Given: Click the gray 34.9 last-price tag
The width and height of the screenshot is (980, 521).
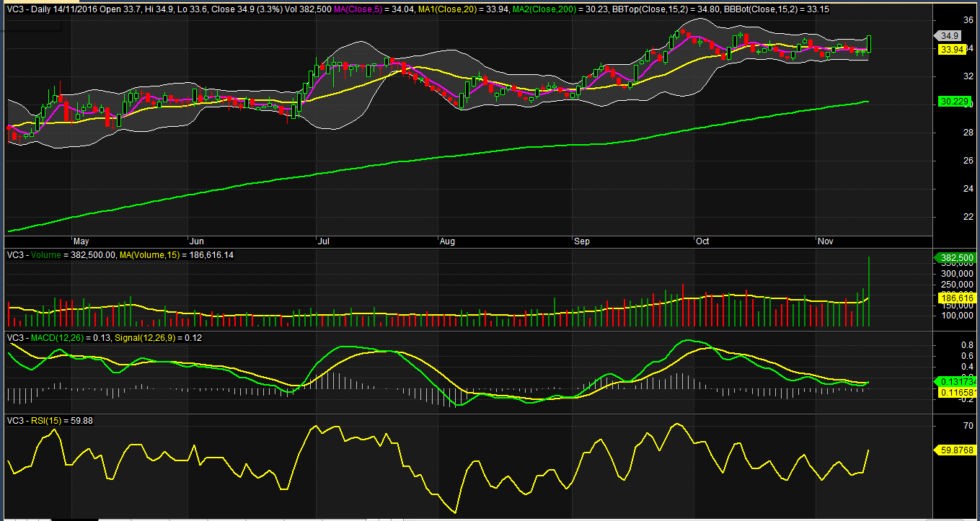Looking at the screenshot, I should (949, 35).
